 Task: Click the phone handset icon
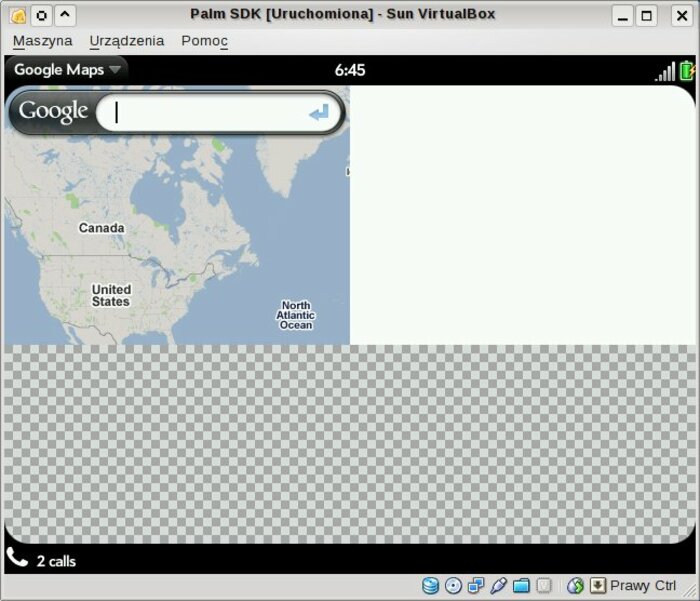[17, 557]
